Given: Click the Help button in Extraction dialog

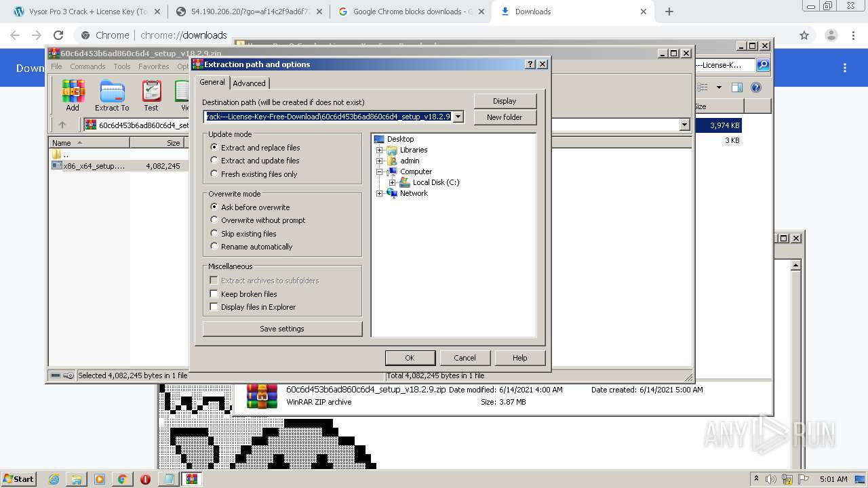Looking at the screenshot, I should [519, 358].
